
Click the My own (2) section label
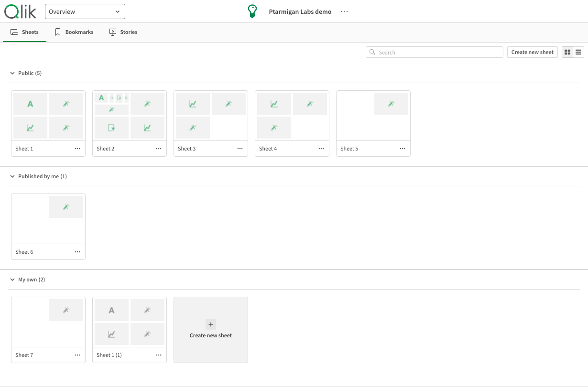[32, 279]
